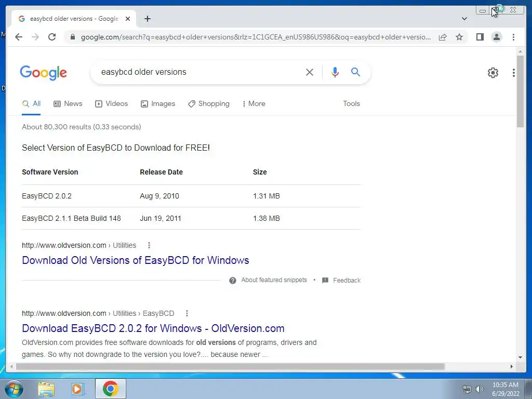
Task: Click the Release Date column header
Action: [161, 172]
